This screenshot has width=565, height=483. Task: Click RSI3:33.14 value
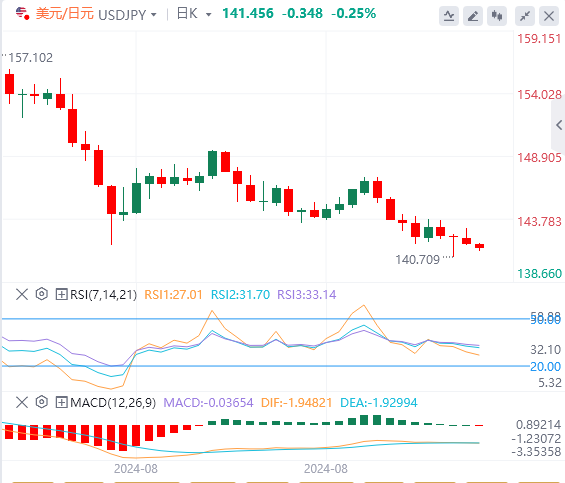[x=307, y=294]
